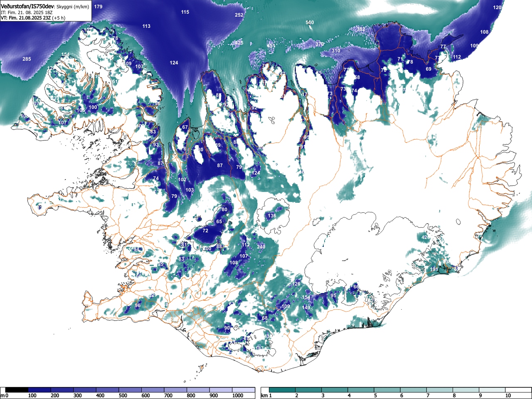Click the 'km 1' legend label
Viewport: 532px width, 399px height.
click(x=266, y=396)
